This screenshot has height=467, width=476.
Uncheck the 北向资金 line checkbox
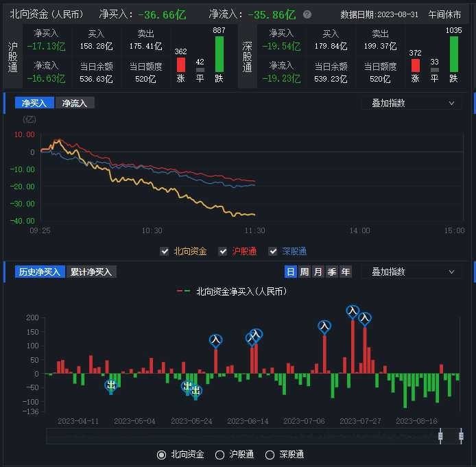165,252
